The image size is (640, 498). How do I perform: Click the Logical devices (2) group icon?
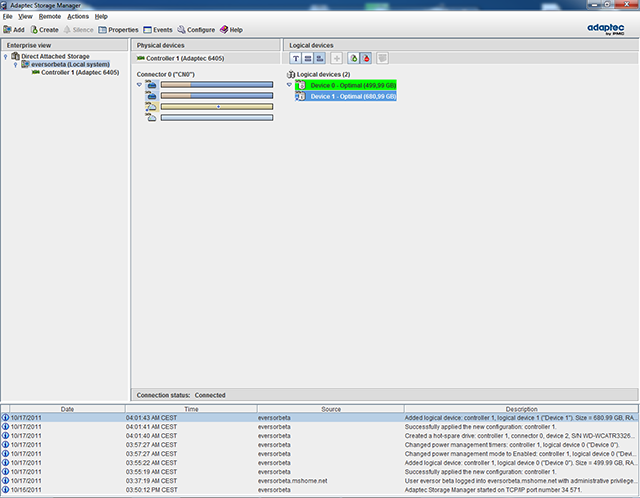coord(291,74)
